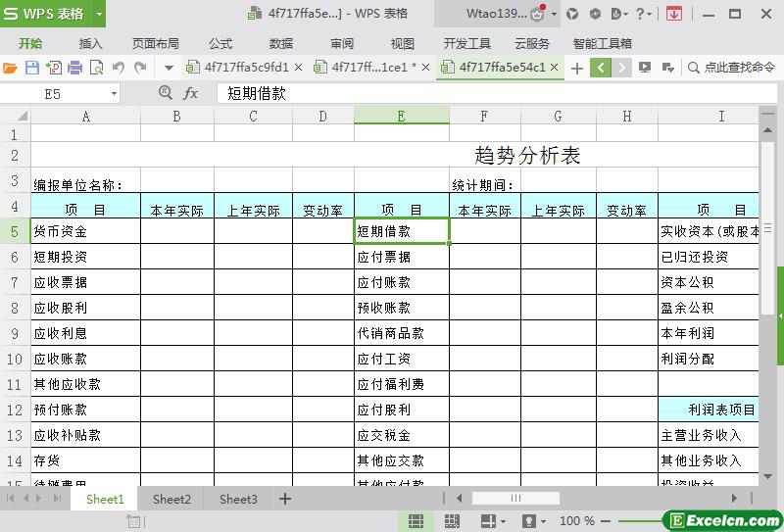Select cell containing 货币资金

[x=85, y=231]
